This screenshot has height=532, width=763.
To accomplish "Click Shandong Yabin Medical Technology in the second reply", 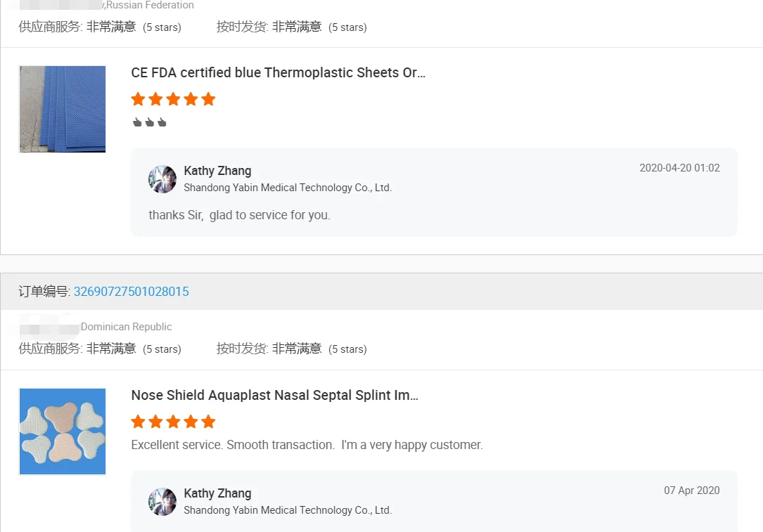I will (288, 510).
